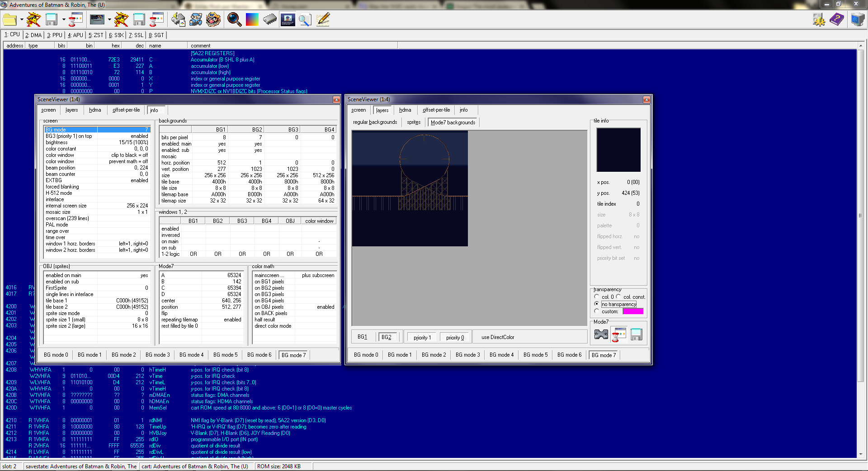This screenshot has height=471, width=868.
Task: Switch to the 7: SSL tab
Action: [x=136, y=35]
